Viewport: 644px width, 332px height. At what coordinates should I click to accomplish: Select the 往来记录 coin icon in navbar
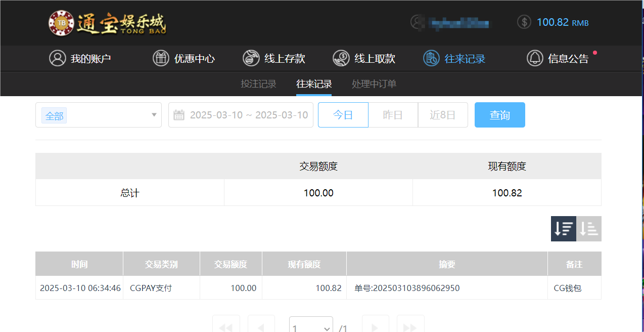pos(431,58)
